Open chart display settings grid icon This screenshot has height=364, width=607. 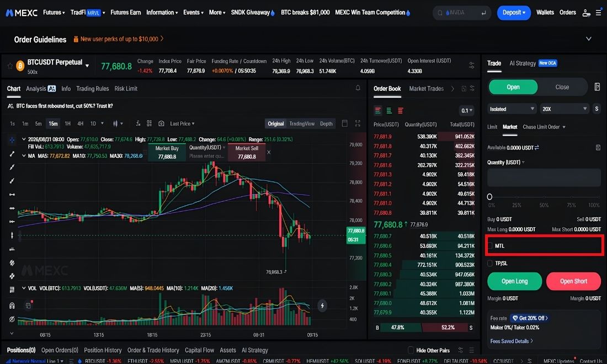[150, 124]
